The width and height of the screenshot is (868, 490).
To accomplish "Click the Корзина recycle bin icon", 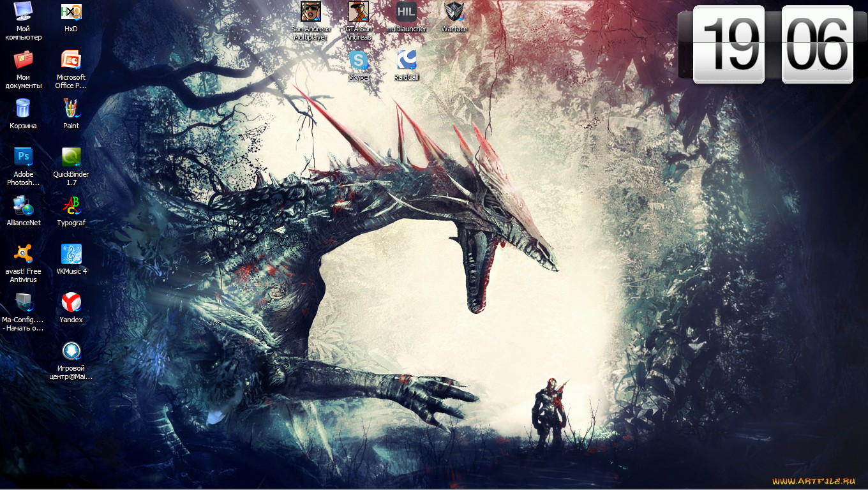I will (23, 108).
